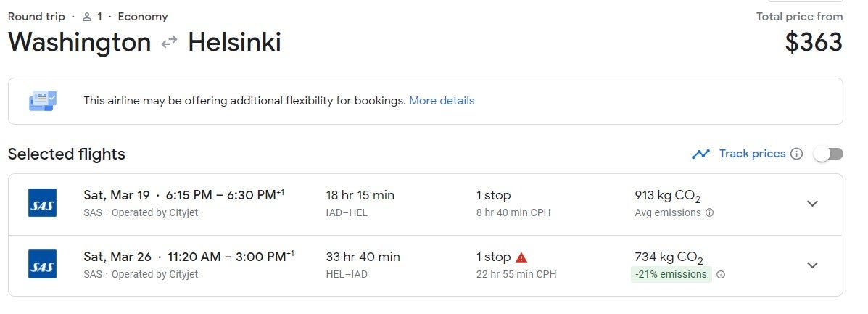Click the Track prices label
868x314 pixels.
752,154
